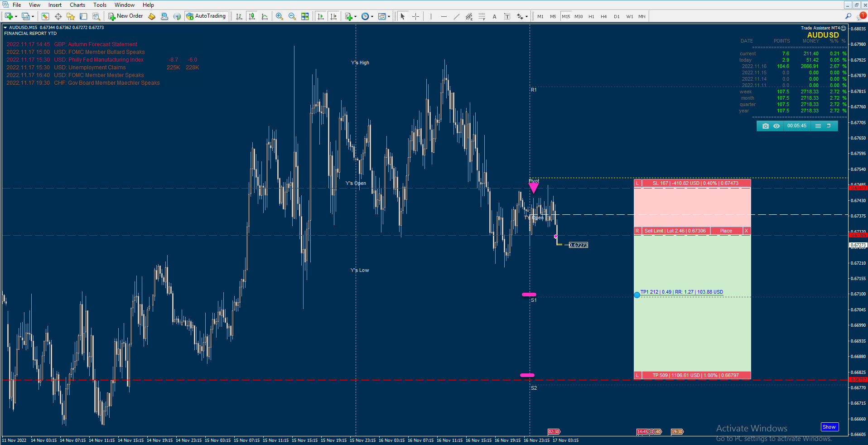Expand the indicators list dropdown

point(355,16)
